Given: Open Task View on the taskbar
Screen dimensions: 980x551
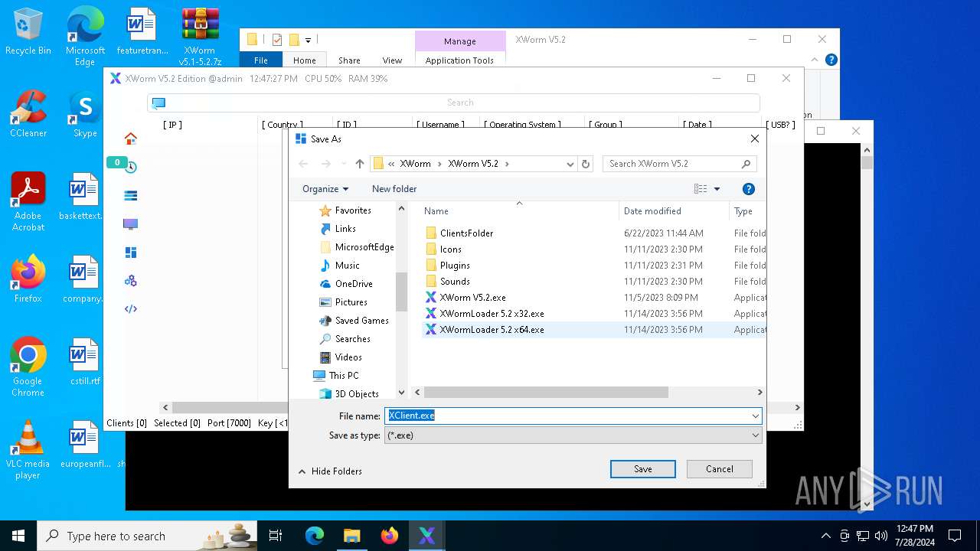Looking at the screenshot, I should click(x=276, y=536).
